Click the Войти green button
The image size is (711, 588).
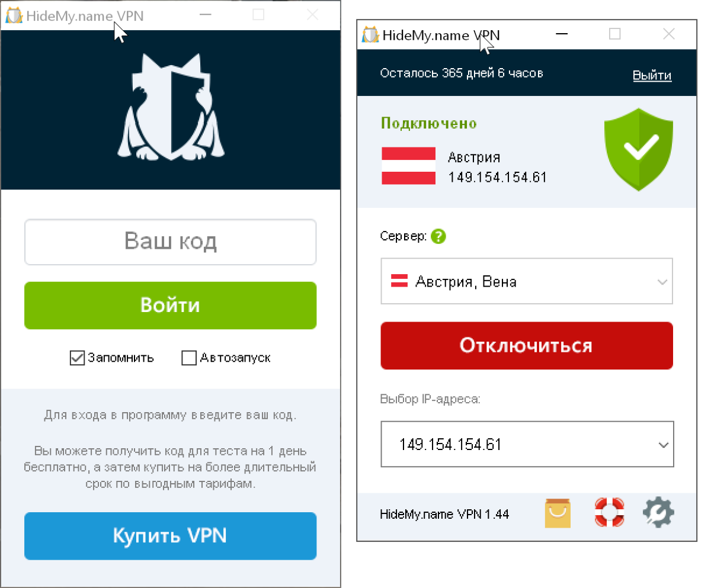[171, 306]
